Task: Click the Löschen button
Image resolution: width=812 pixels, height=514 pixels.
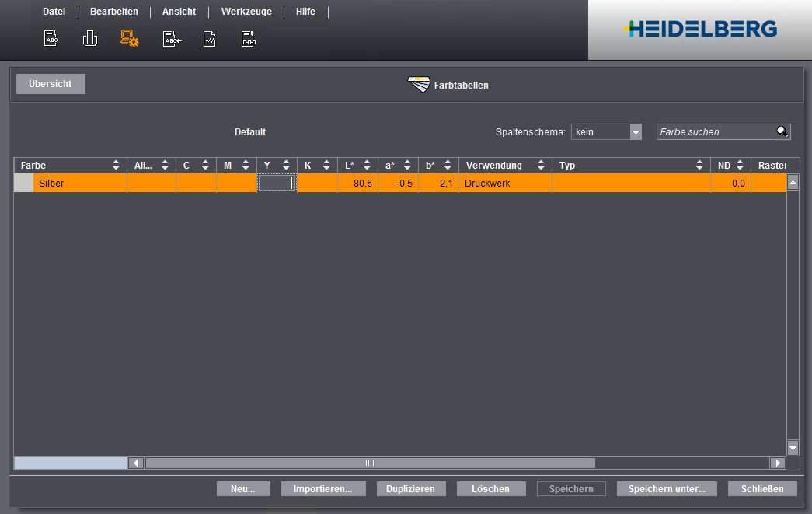Action: click(x=491, y=488)
